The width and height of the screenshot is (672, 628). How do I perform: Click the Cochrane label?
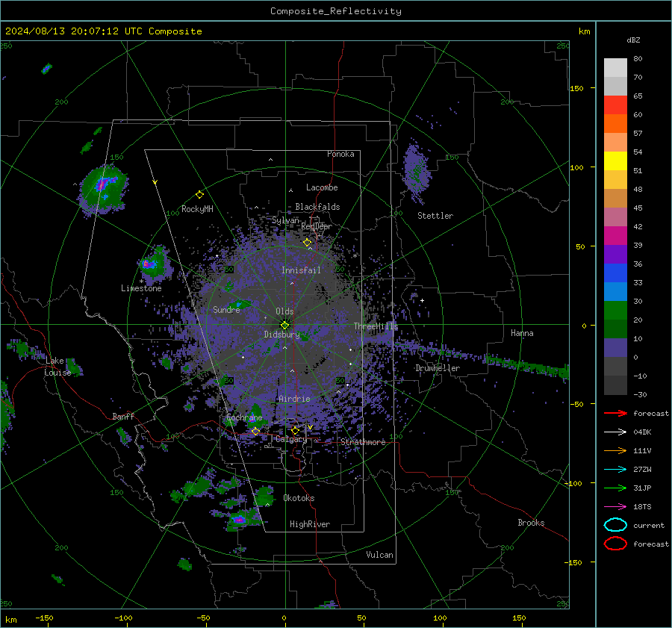(x=244, y=417)
